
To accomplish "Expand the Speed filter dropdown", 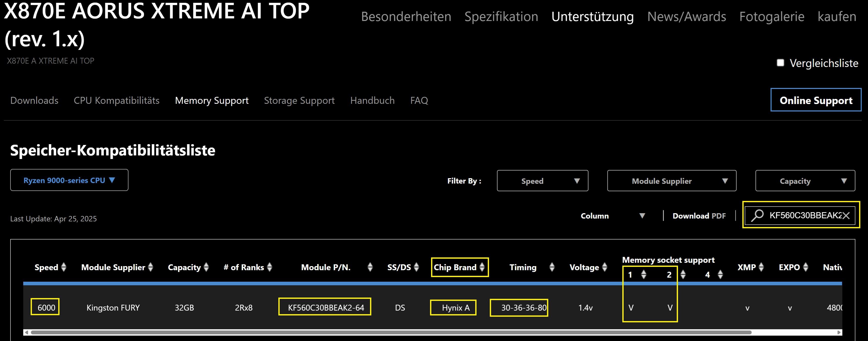I will point(542,181).
